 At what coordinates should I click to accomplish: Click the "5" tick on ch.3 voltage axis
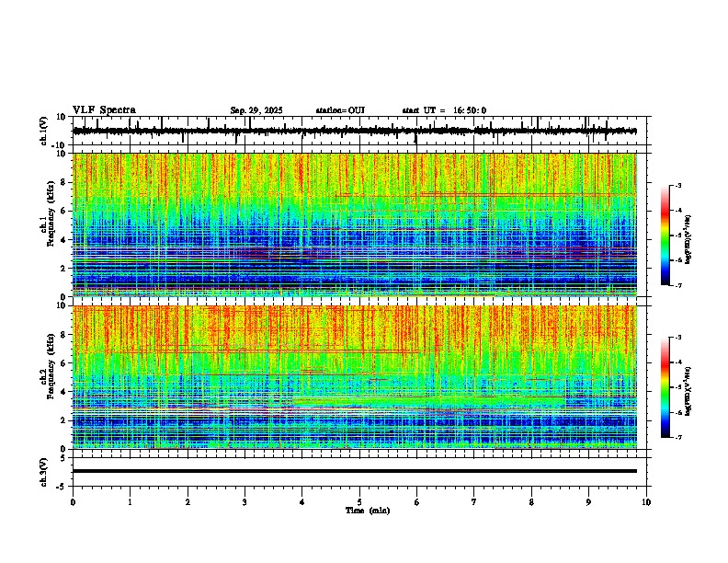tap(63, 458)
